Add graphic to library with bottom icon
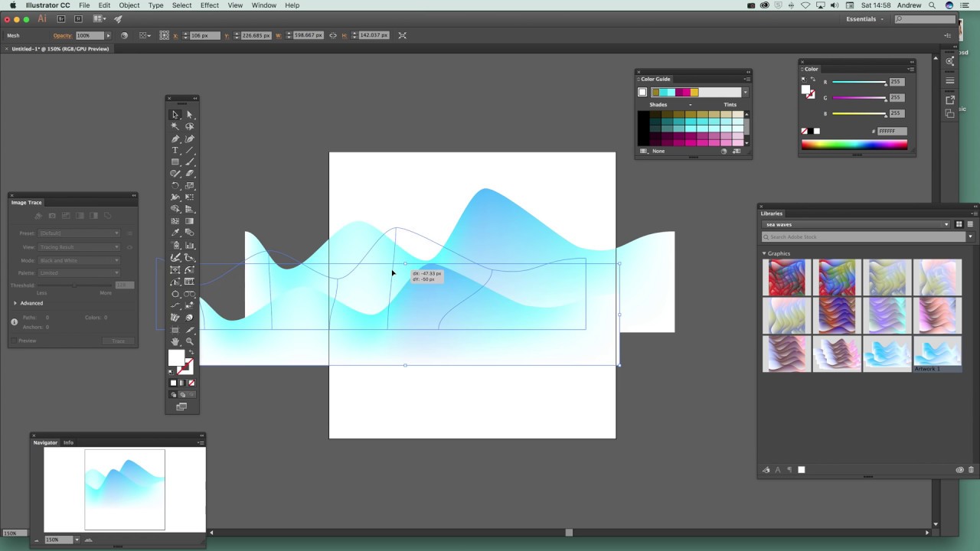 click(x=766, y=470)
